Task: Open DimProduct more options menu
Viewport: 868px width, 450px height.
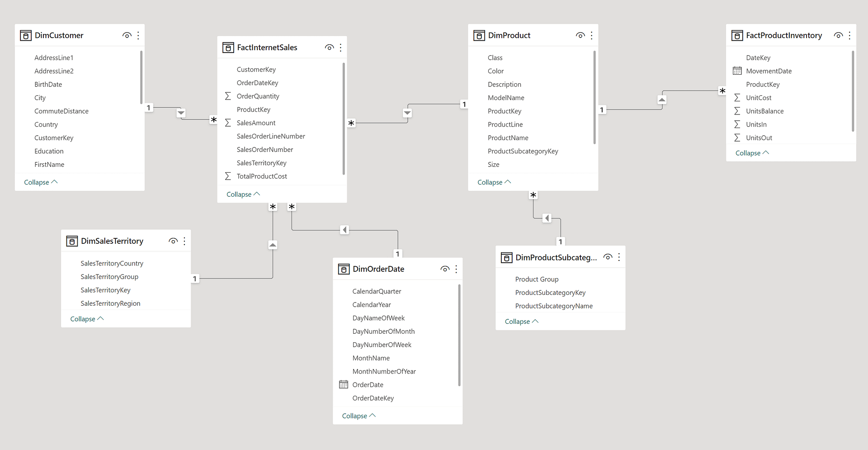Action: click(x=591, y=35)
